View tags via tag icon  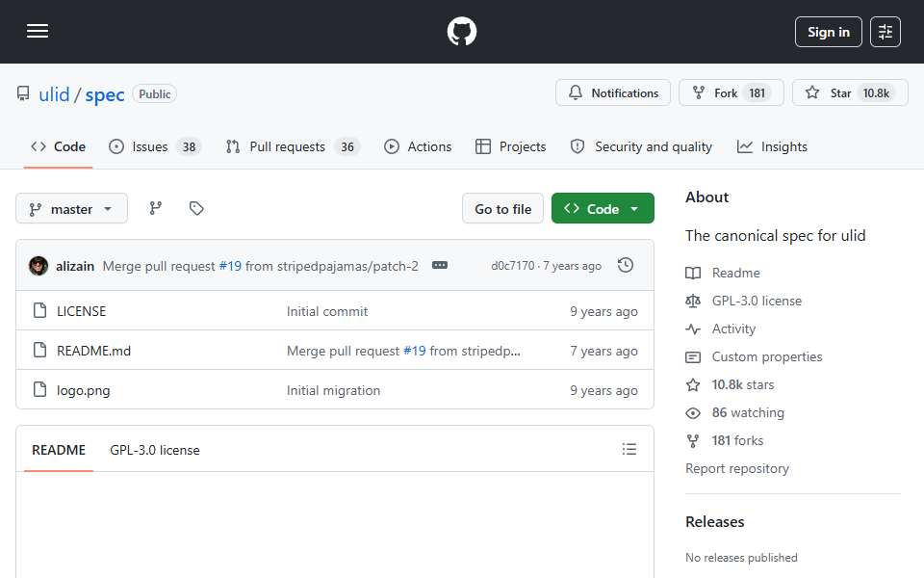tap(196, 208)
